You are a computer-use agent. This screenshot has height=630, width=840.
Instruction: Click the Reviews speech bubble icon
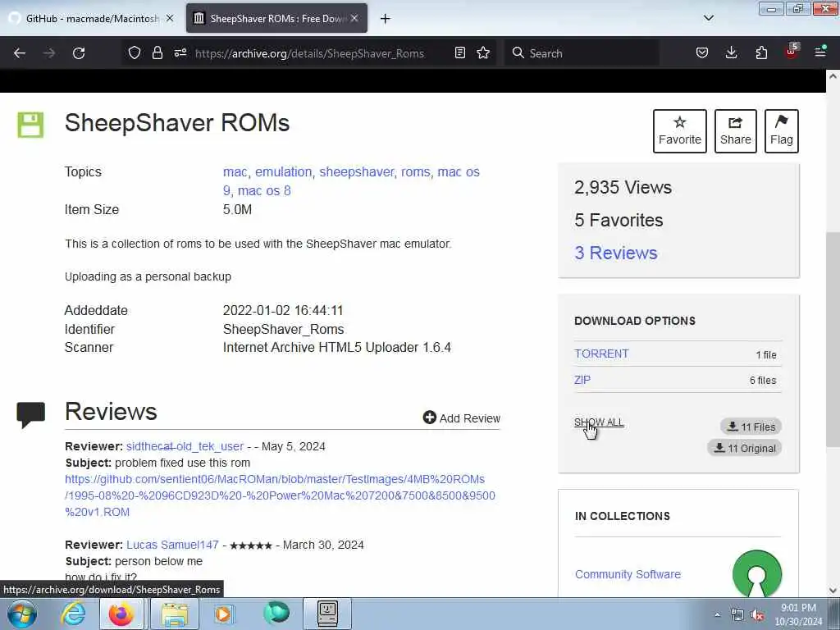pyautogui.click(x=30, y=414)
